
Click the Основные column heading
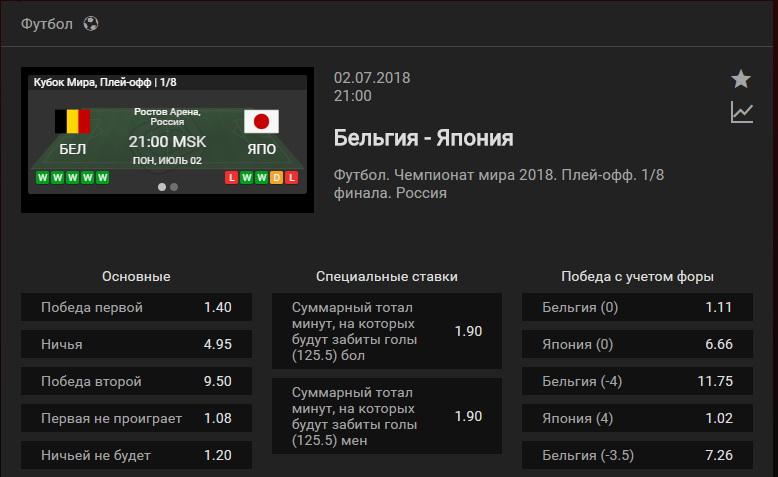pos(136,276)
